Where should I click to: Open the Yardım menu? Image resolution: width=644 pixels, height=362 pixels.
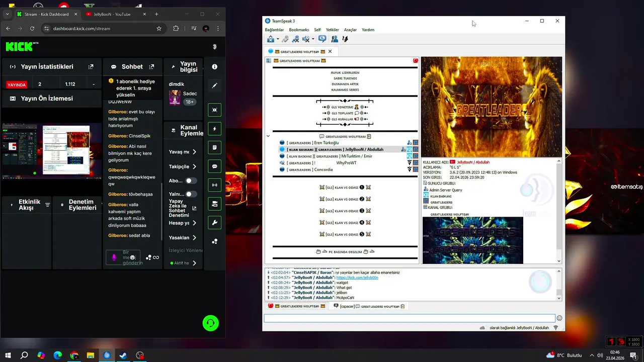coord(368,30)
